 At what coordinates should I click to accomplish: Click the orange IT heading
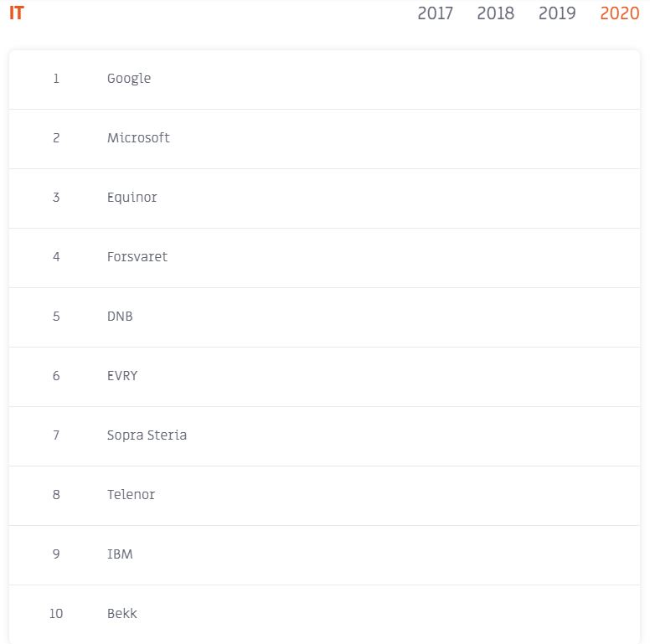point(17,13)
